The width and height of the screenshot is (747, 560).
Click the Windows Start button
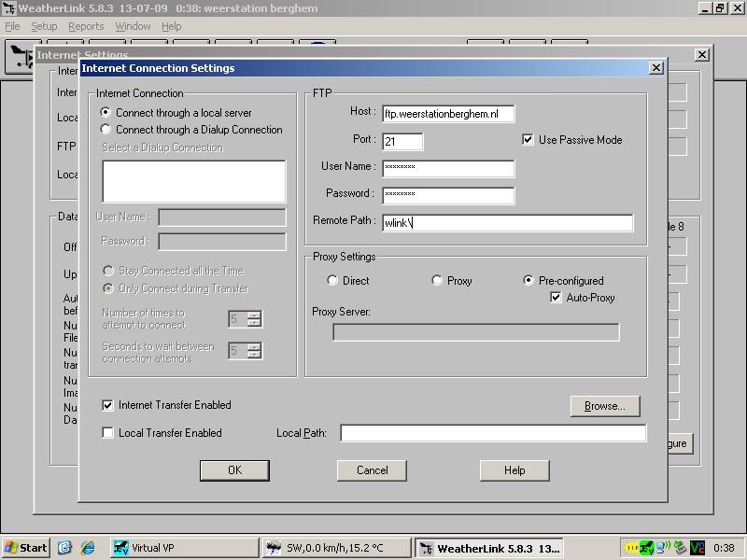pos(26,548)
